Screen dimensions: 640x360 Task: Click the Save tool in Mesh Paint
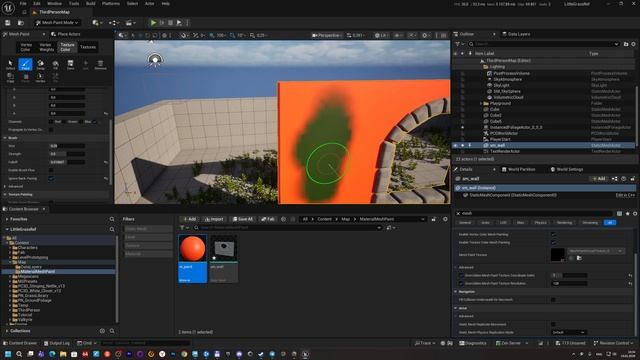[x=70, y=64]
